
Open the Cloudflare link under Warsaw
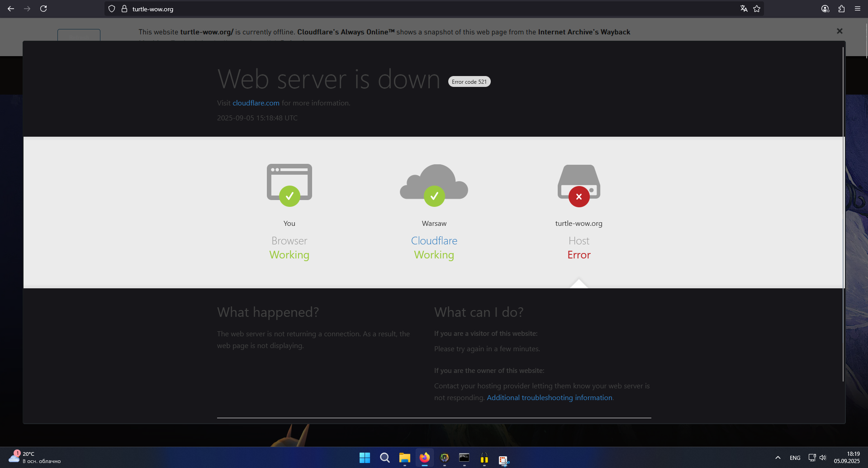(434, 241)
